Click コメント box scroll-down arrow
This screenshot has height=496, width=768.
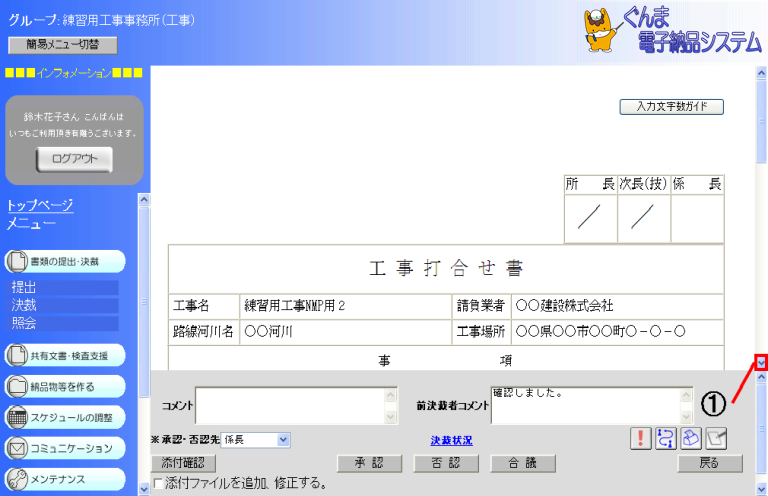click(390, 417)
